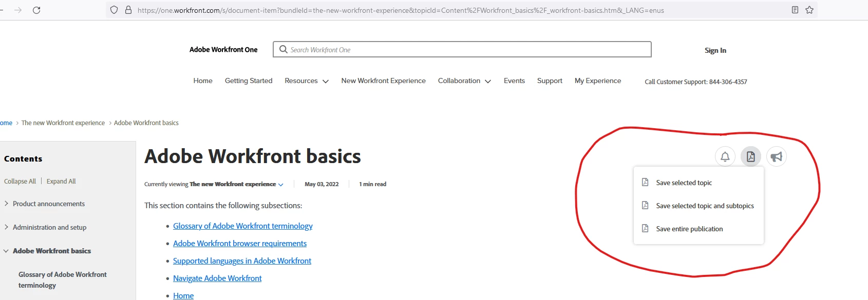Open the Currently viewing version dropdown
868x300 pixels.
[x=237, y=184]
